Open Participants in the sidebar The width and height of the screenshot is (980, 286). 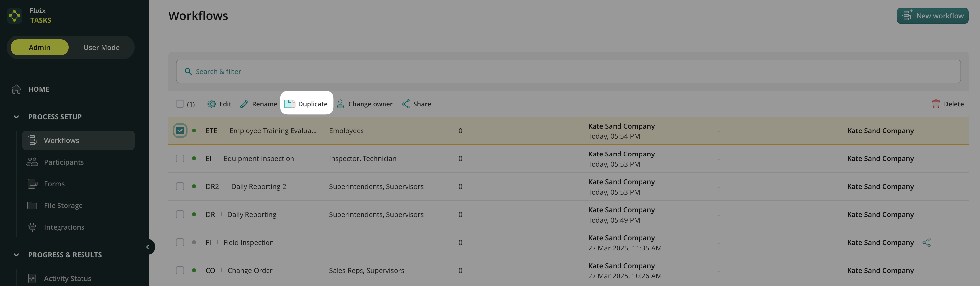(x=63, y=162)
